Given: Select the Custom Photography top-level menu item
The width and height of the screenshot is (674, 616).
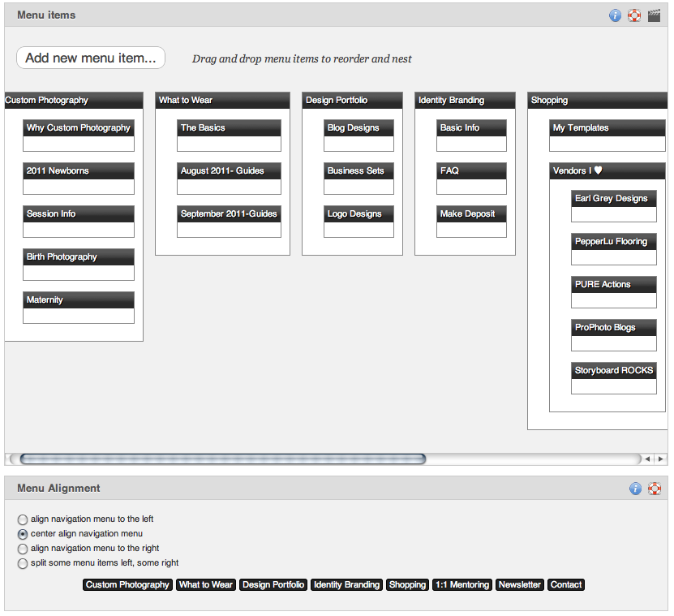Looking at the screenshot, I should point(74,100).
